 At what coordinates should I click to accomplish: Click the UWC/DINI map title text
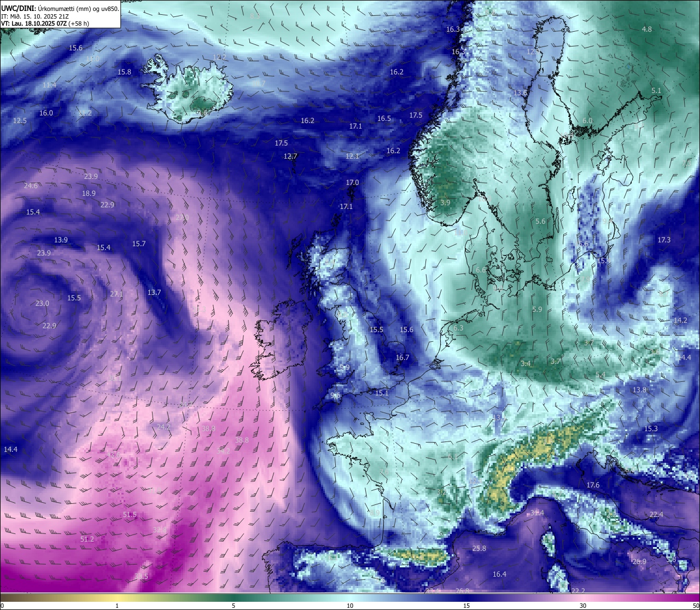pyautogui.click(x=60, y=8)
